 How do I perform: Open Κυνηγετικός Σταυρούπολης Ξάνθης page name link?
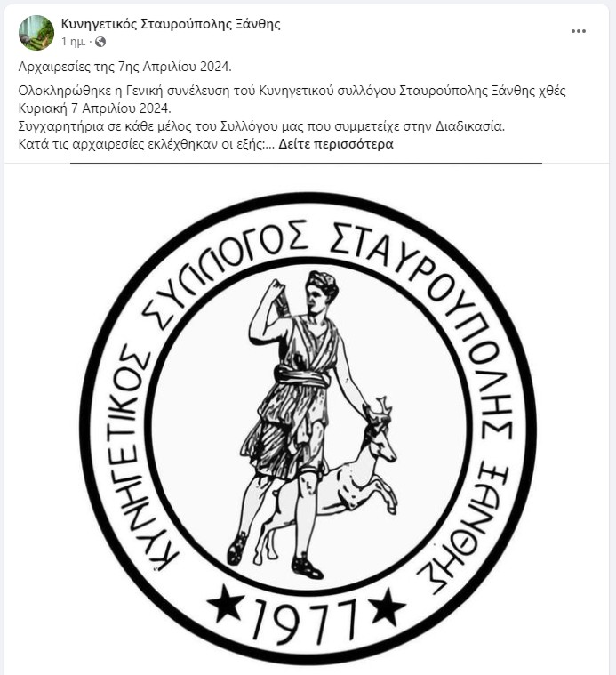171,24
